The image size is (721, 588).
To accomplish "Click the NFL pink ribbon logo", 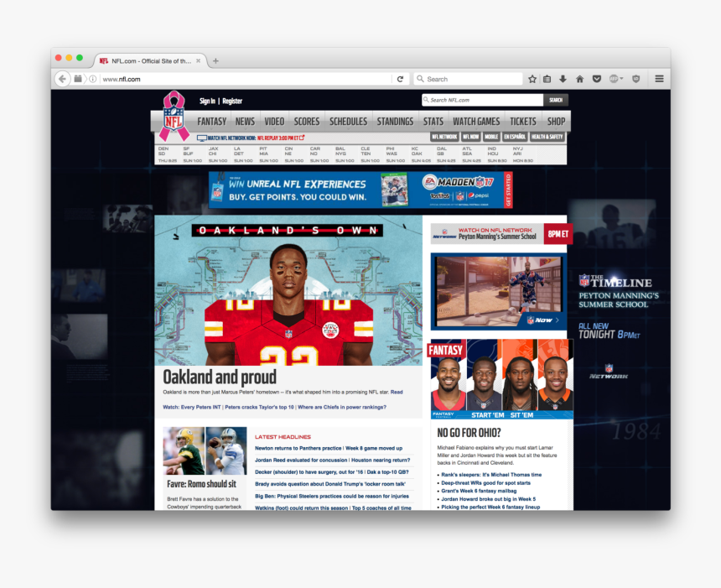I will pyautogui.click(x=174, y=117).
